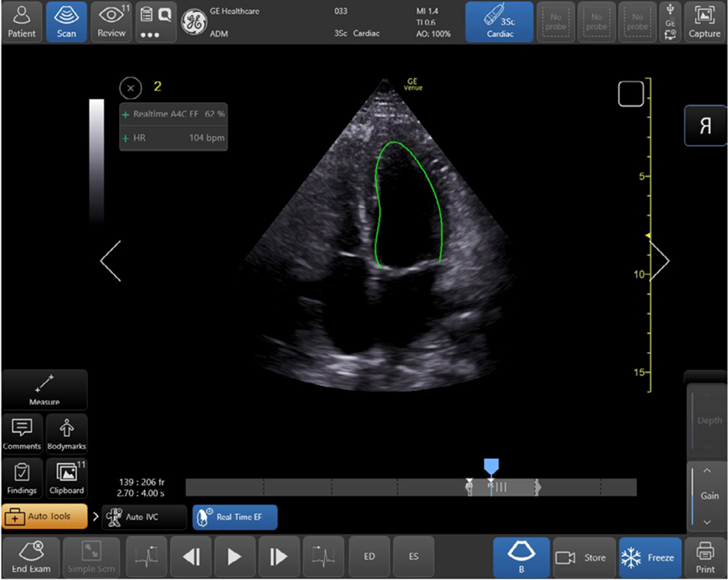The height and width of the screenshot is (580, 728).
Task: Open the Comments annotation tool
Action: tap(22, 434)
